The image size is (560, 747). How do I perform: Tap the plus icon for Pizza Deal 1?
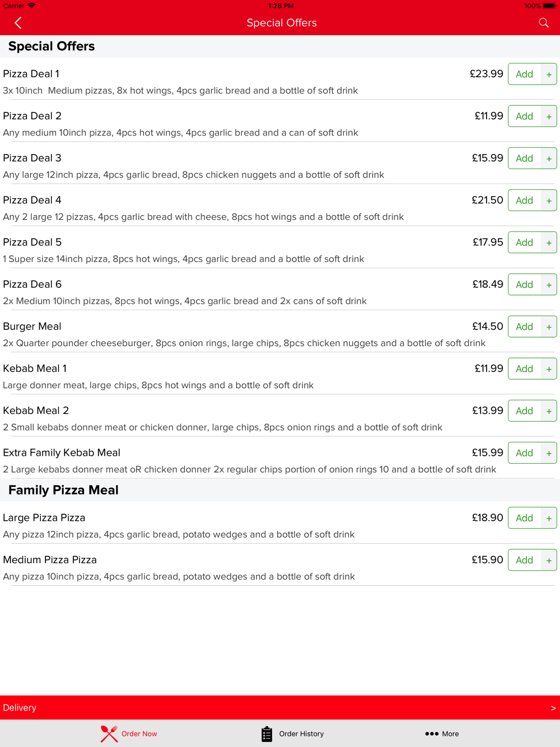tap(549, 74)
